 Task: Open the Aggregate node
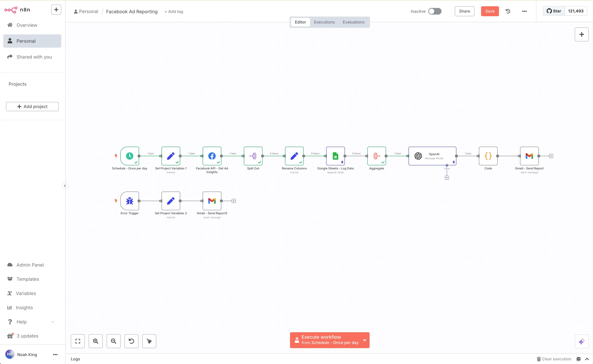pyautogui.click(x=377, y=156)
